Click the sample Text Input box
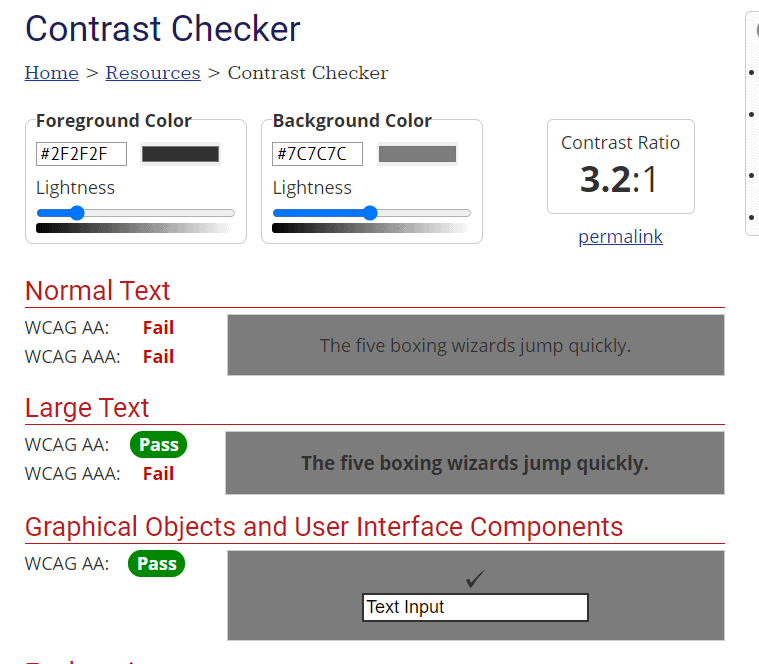 tap(475, 607)
